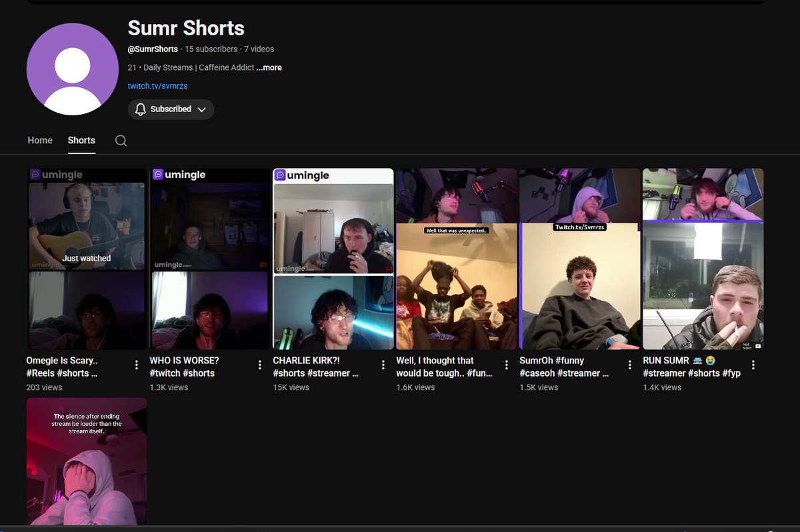This screenshot has width=800, height=532.
Task: Expand the Subscribed notification dropdown chevron
Action: click(202, 109)
